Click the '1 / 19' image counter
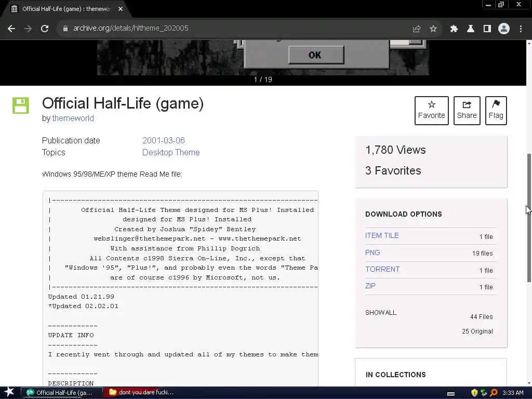532x399 pixels. pyautogui.click(x=263, y=79)
